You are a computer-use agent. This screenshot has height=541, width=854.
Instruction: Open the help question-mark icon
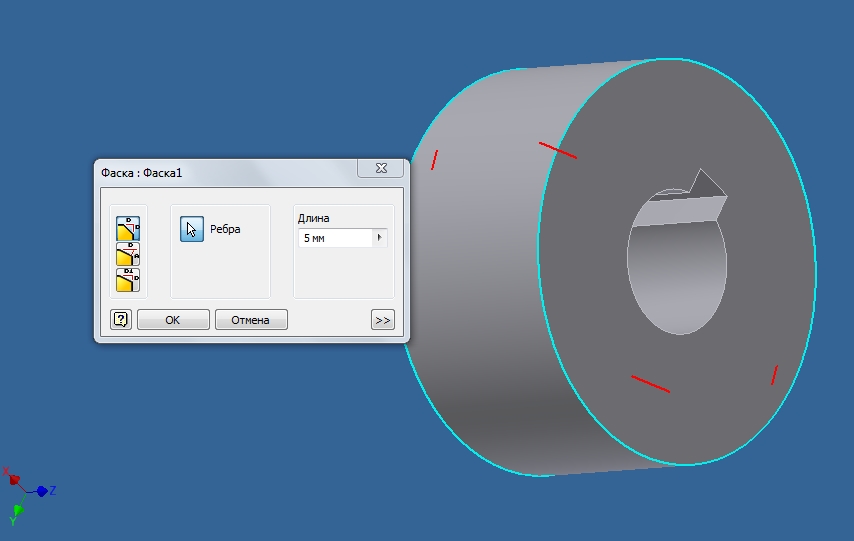click(x=121, y=319)
